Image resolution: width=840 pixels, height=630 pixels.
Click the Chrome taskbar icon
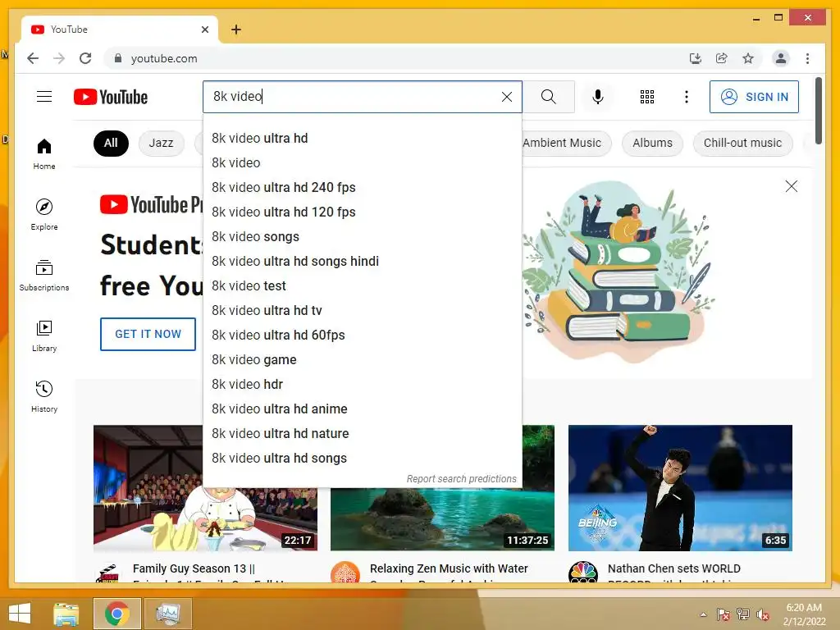tap(116, 614)
